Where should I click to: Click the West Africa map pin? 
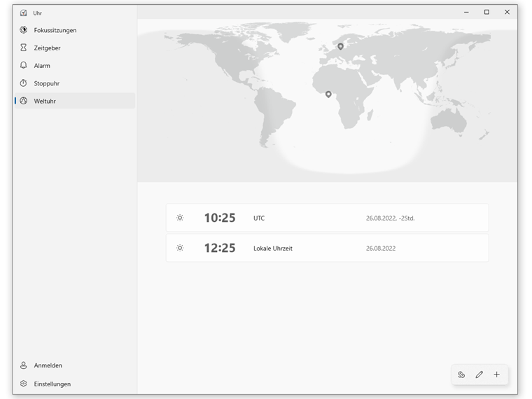(328, 94)
